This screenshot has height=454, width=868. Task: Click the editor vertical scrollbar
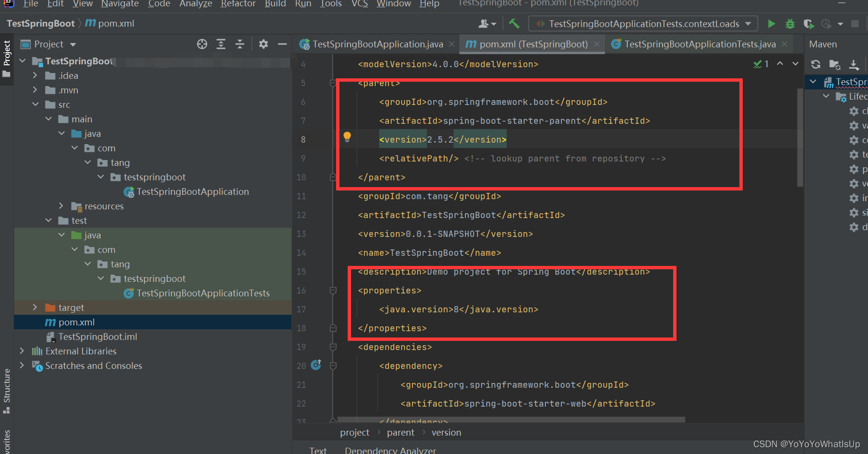pos(800,138)
